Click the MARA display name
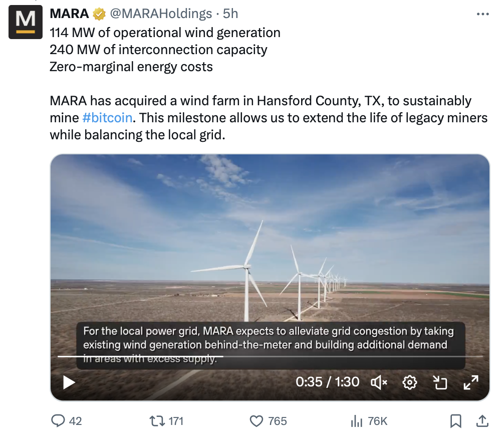 [x=69, y=14]
